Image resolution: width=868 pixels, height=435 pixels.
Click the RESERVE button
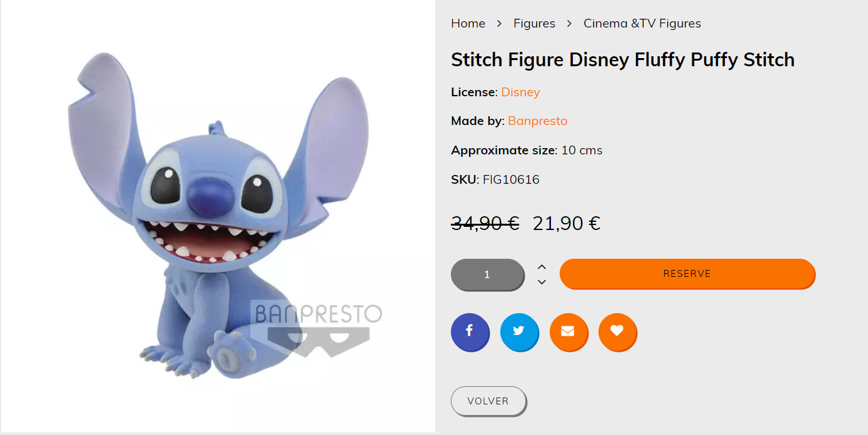[x=687, y=274]
